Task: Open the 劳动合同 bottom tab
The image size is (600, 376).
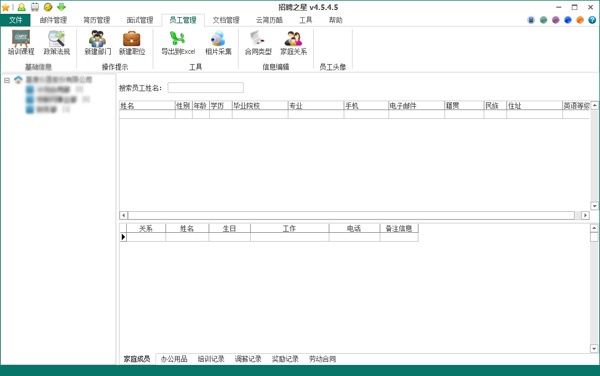Action: [x=322, y=359]
